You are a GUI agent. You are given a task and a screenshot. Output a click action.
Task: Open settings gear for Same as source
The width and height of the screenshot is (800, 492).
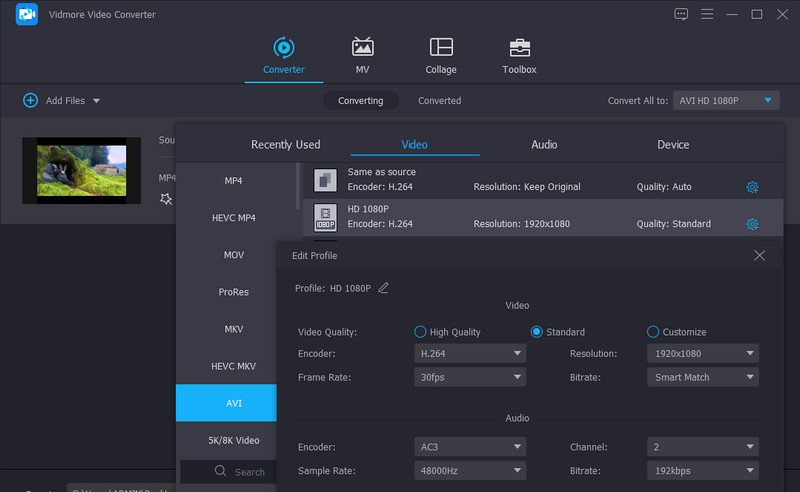(752, 187)
